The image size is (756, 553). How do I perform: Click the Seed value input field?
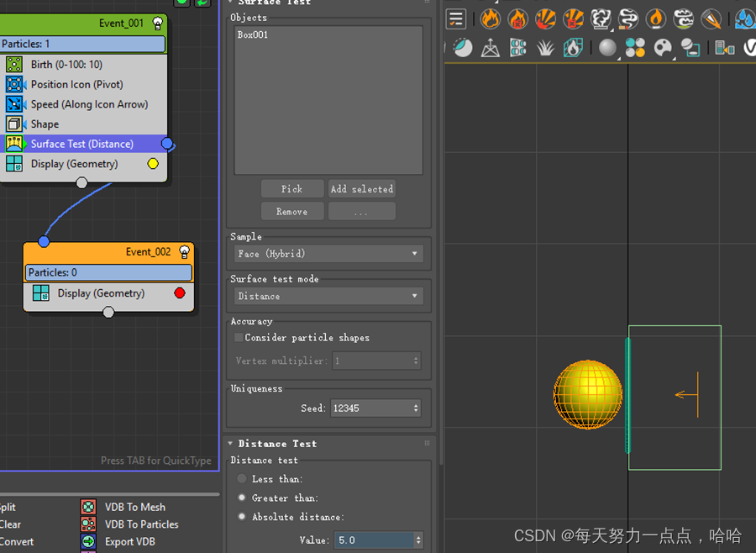tap(370, 408)
